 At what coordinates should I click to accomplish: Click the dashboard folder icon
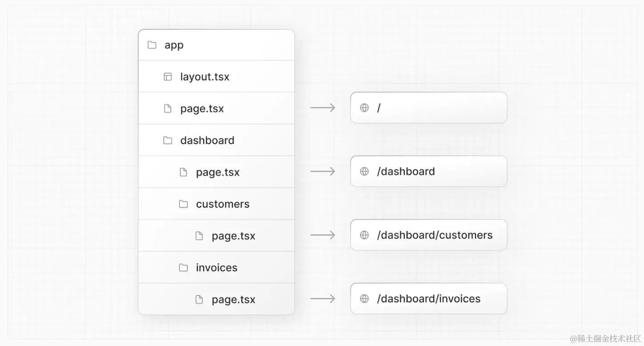[x=168, y=141]
